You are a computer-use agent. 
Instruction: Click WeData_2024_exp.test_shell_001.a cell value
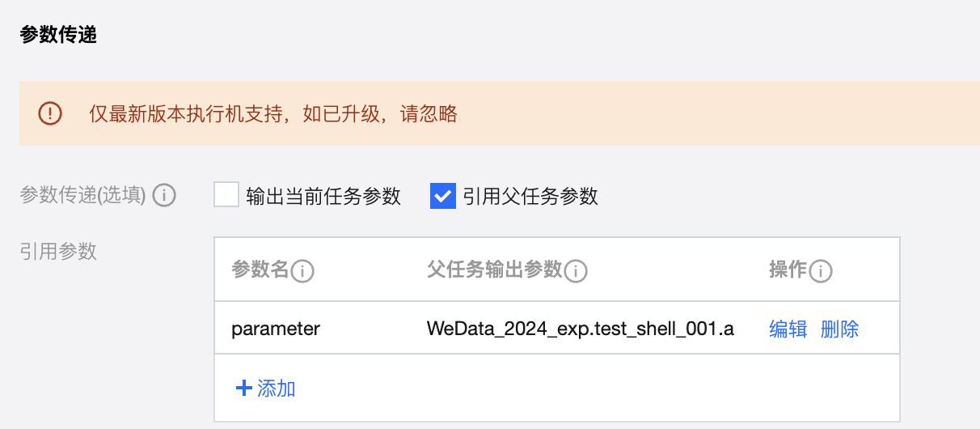[580, 329]
